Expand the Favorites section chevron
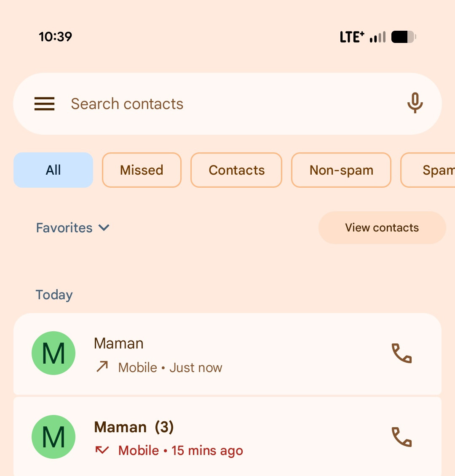Screen dimensions: 455x476 [x=104, y=228]
